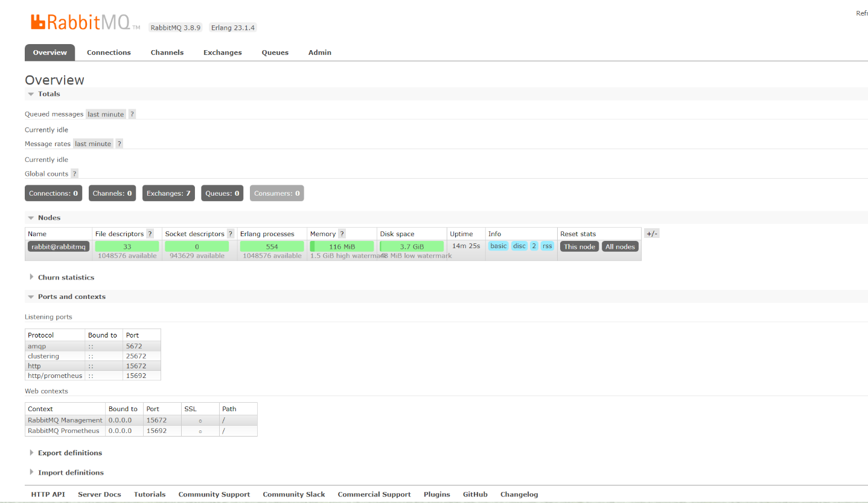The width and height of the screenshot is (868, 503).
Task: Open the Changelog footer link
Action: [519, 495]
